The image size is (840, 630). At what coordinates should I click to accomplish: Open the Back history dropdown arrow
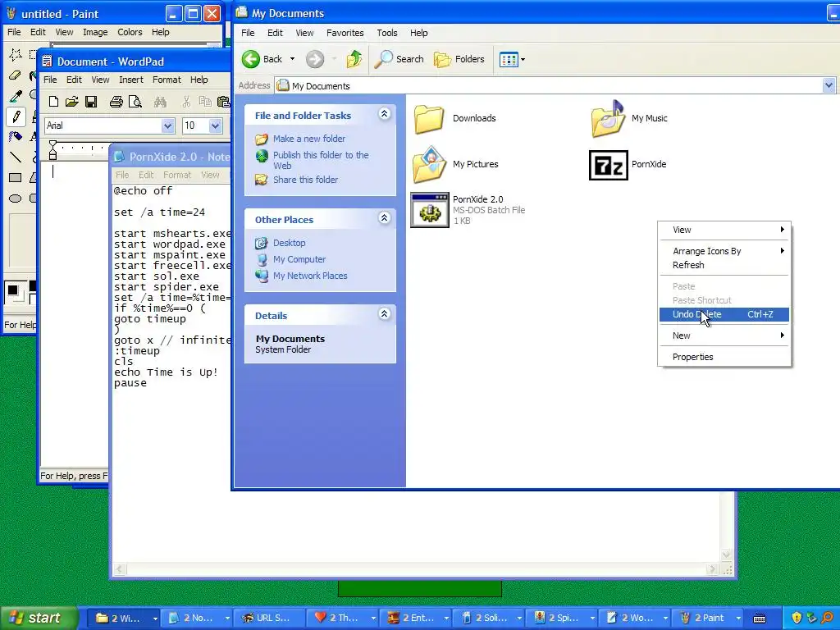click(293, 59)
